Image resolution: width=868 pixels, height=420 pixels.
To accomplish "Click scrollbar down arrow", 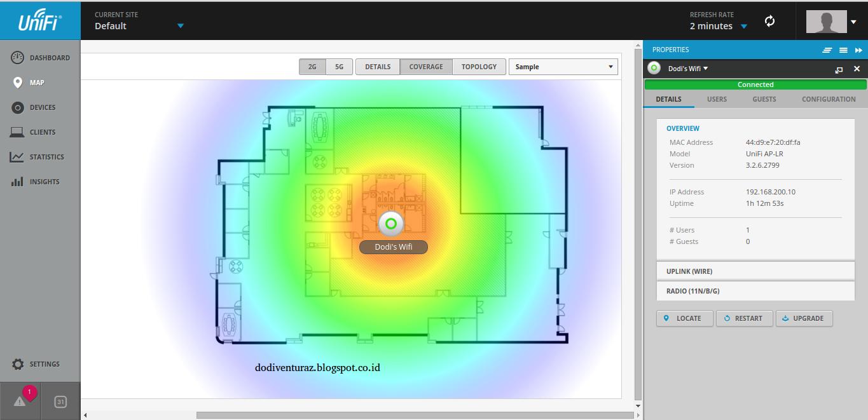I will click(x=638, y=406).
